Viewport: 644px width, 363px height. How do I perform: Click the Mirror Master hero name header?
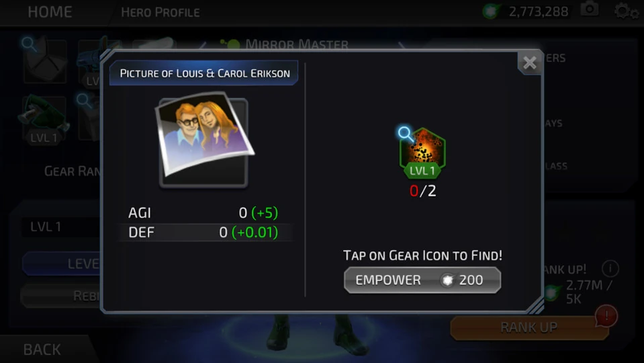tap(297, 44)
